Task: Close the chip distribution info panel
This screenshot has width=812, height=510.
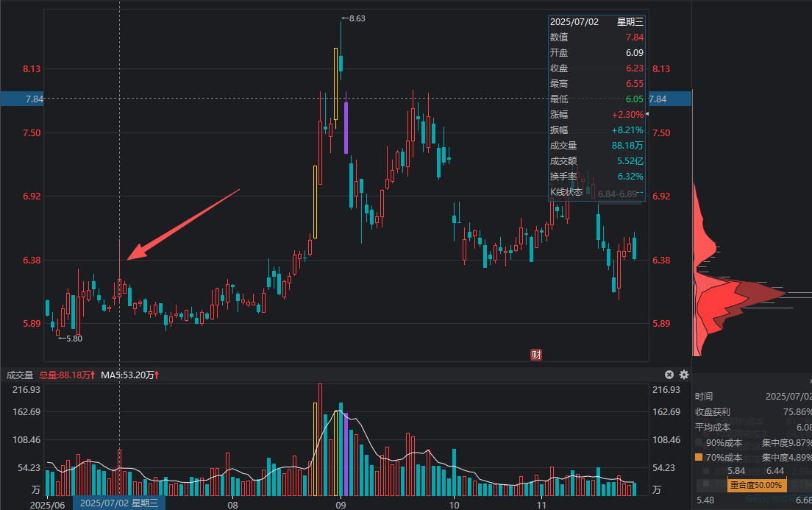Action: [809, 381]
